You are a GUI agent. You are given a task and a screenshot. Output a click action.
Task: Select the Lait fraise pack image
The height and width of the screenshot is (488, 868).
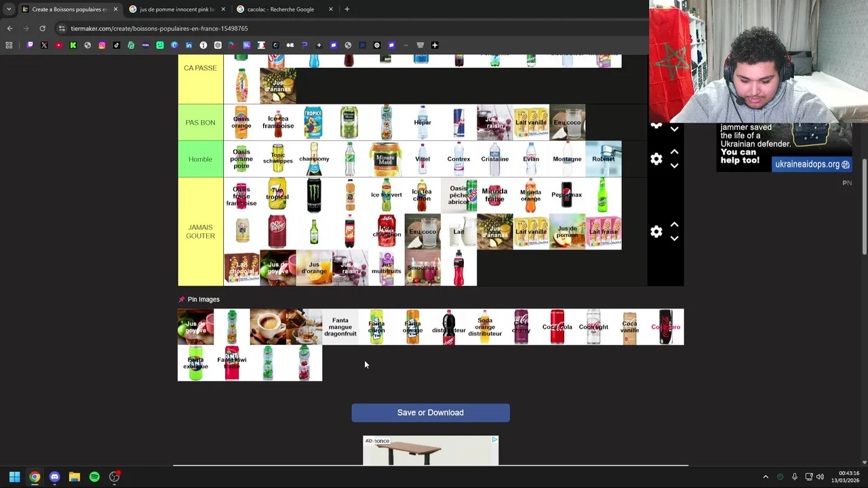tap(604, 232)
